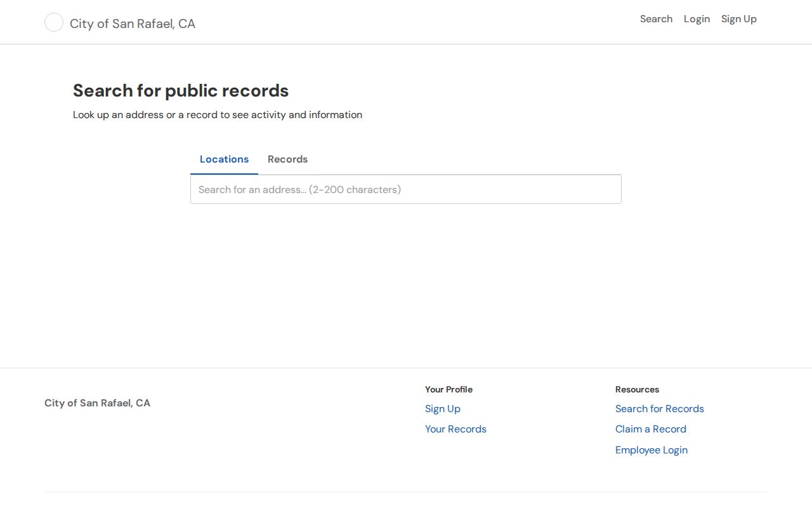This screenshot has width=812, height=508.
Task: Follow the footer Sign Up link
Action: click(443, 409)
